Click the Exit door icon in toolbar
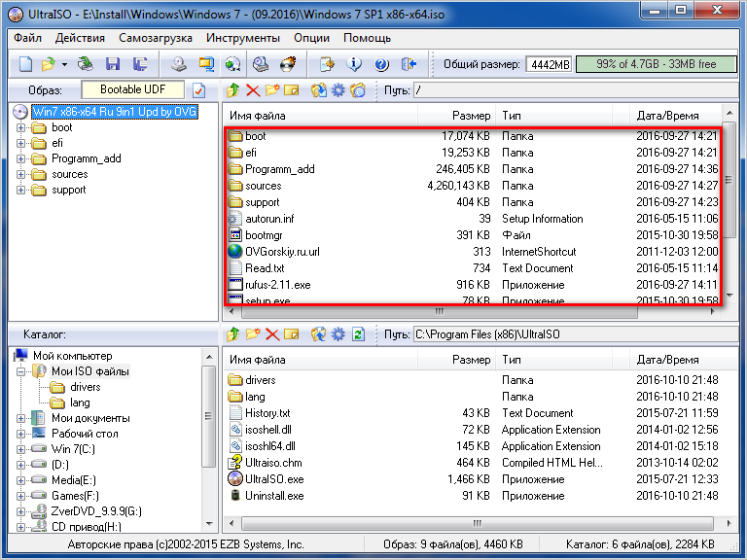The image size is (747, 560). click(x=409, y=64)
